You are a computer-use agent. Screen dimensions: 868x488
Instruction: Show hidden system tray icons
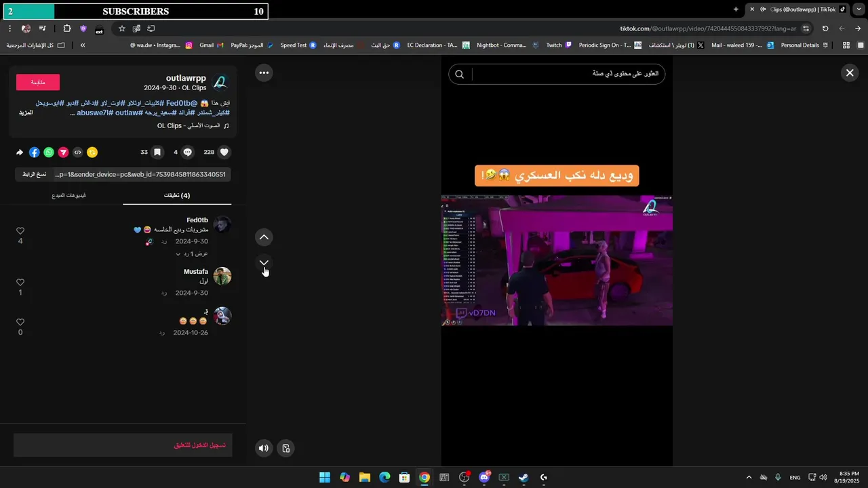click(749, 477)
